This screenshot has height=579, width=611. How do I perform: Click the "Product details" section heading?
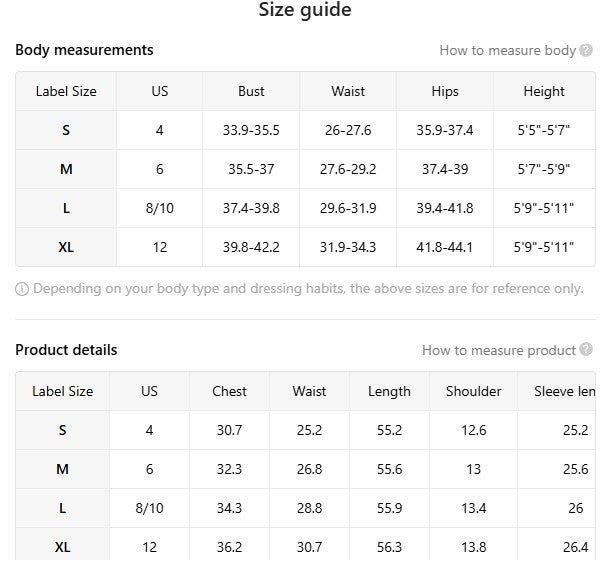[66, 350]
